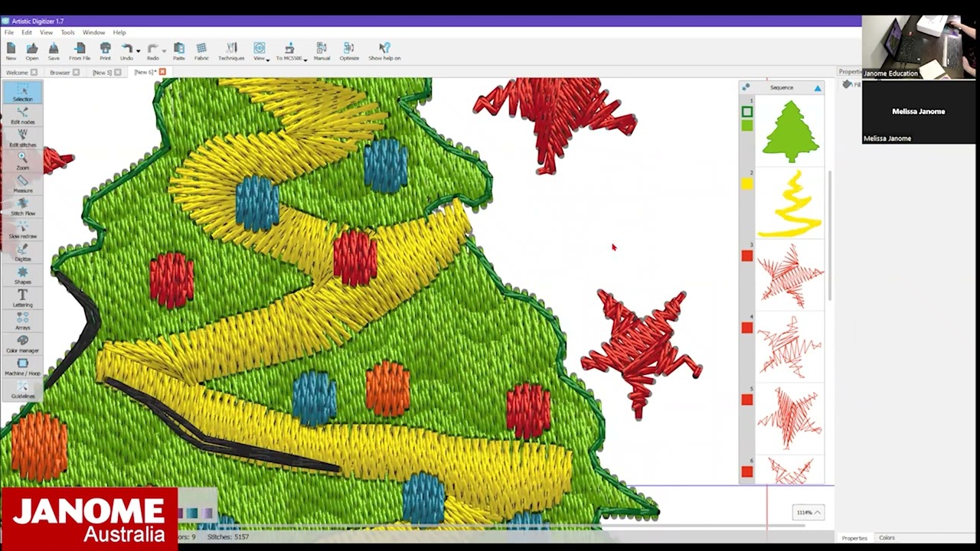Select the green tree thumbnail in Sequence
Image resolution: width=980 pixels, height=551 pixels.
(790, 132)
